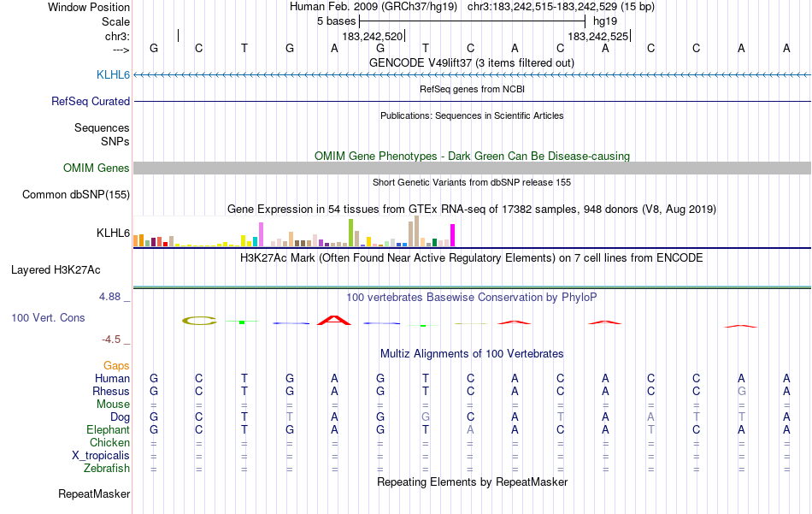812x514 pixels.
Task: Click the 5 bases scale bar label
Action: pyautogui.click(x=336, y=21)
